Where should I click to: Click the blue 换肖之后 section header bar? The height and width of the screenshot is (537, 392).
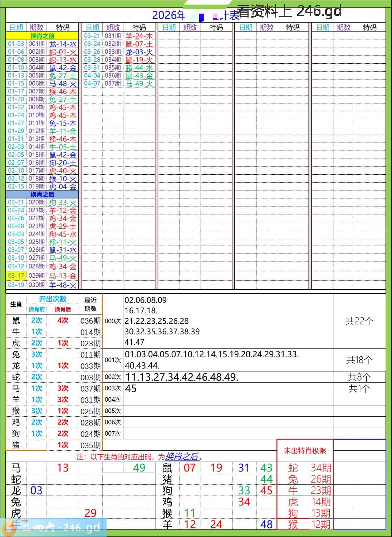[x=42, y=194]
